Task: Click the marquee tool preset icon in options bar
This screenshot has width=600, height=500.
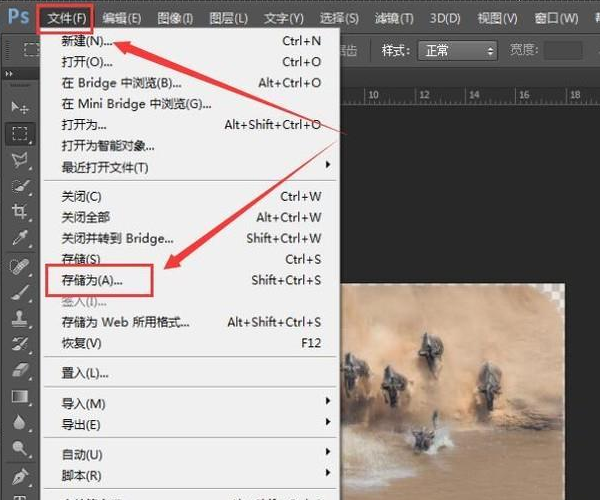Action: pyautogui.click(x=31, y=49)
